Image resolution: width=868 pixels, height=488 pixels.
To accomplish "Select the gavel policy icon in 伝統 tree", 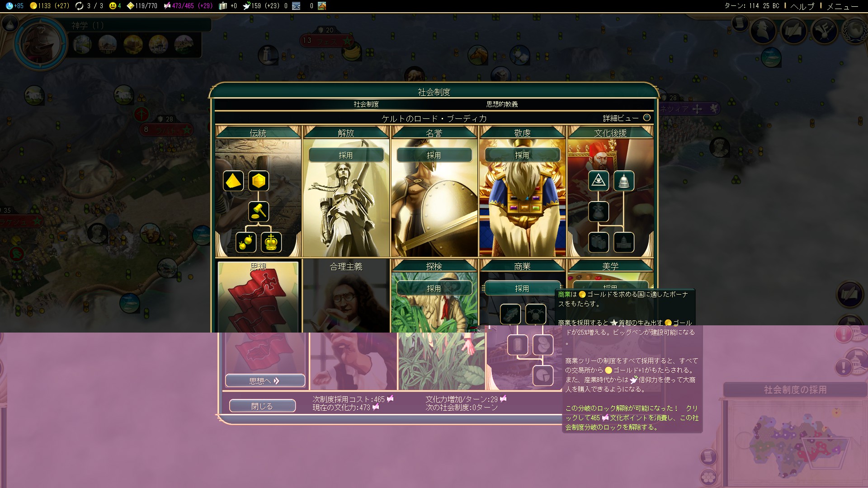I will [x=259, y=211].
